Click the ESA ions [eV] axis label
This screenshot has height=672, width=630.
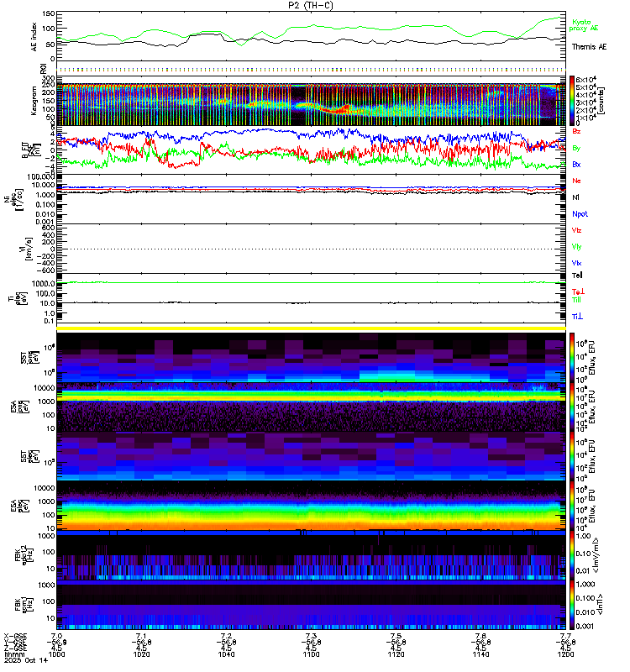pos(20,407)
